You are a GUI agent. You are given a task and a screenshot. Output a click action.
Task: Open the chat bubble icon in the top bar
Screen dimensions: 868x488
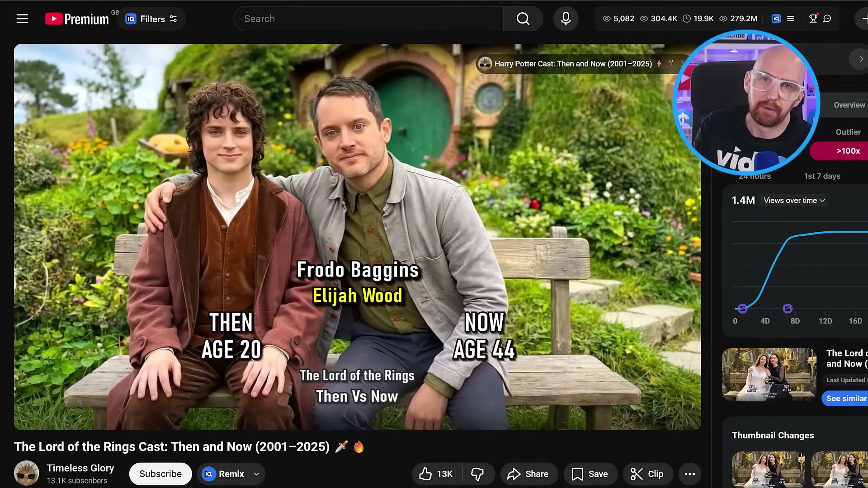(827, 19)
